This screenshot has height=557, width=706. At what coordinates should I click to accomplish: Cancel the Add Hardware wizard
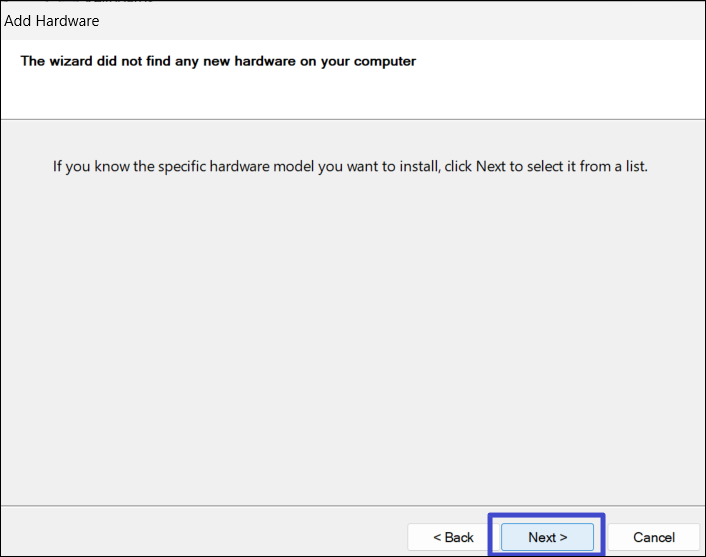click(x=654, y=537)
